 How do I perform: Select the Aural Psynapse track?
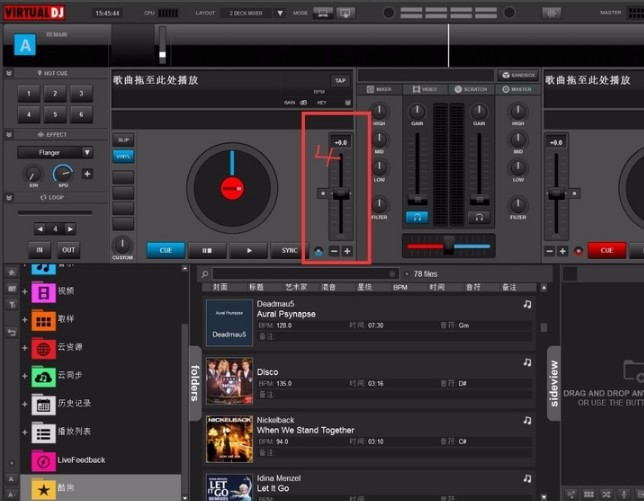(x=370, y=322)
